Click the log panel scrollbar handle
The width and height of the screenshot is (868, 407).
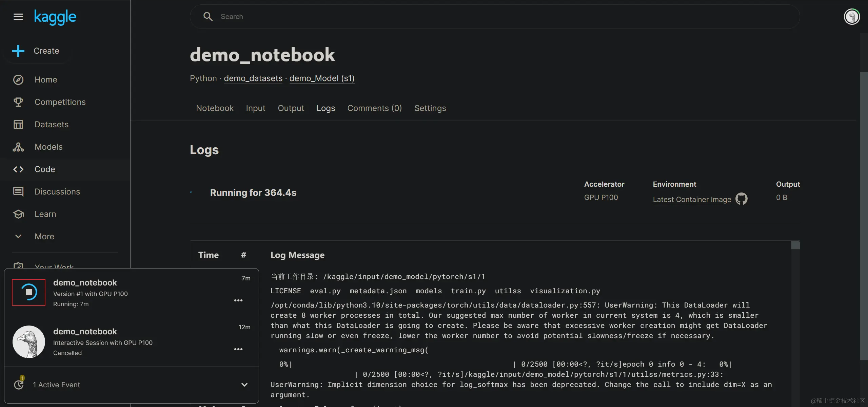(795, 245)
